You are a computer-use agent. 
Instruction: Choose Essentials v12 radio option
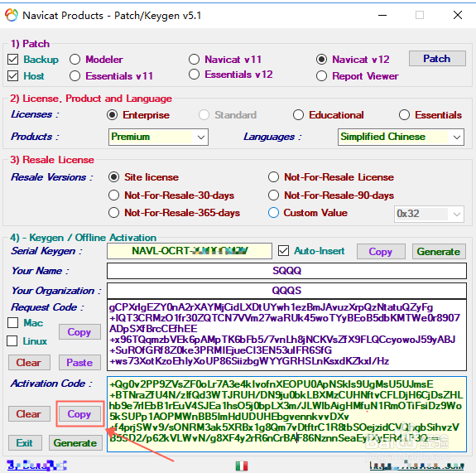(194, 75)
